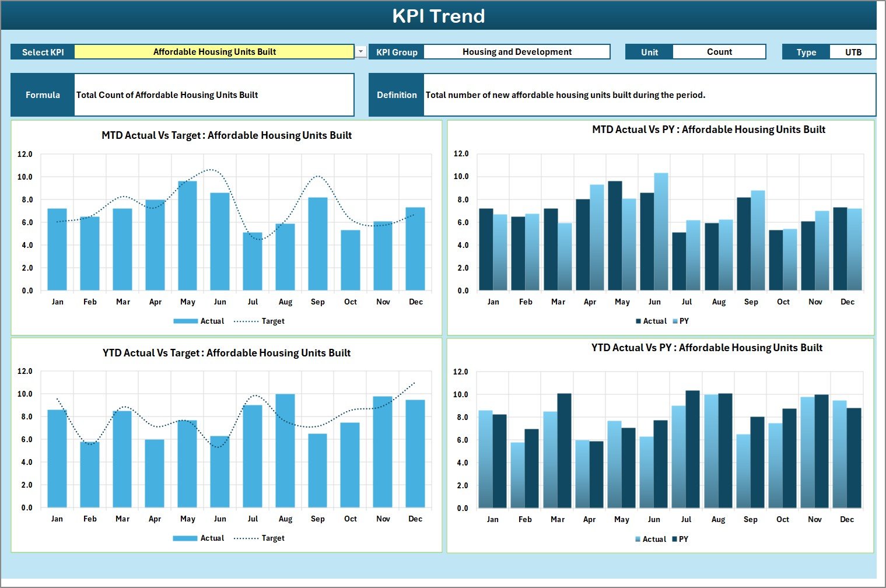Click the June PY bar in MTD PY chart
This screenshot has height=588, width=886.
pos(661,233)
